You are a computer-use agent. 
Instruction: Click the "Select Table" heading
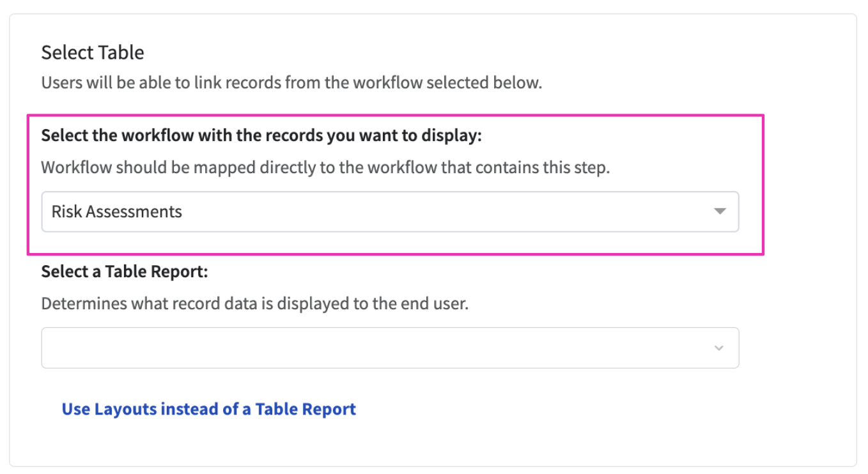(93, 52)
